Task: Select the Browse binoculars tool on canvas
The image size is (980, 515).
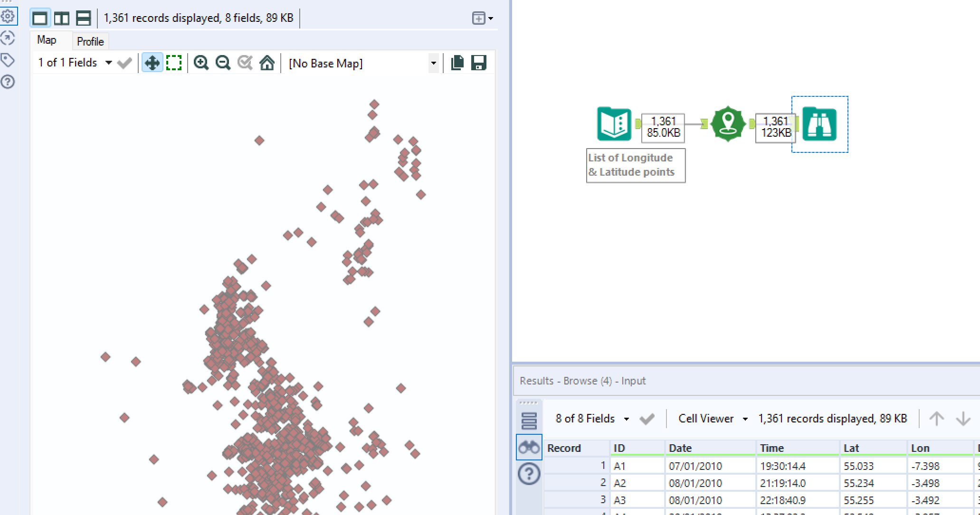Action: pos(819,124)
